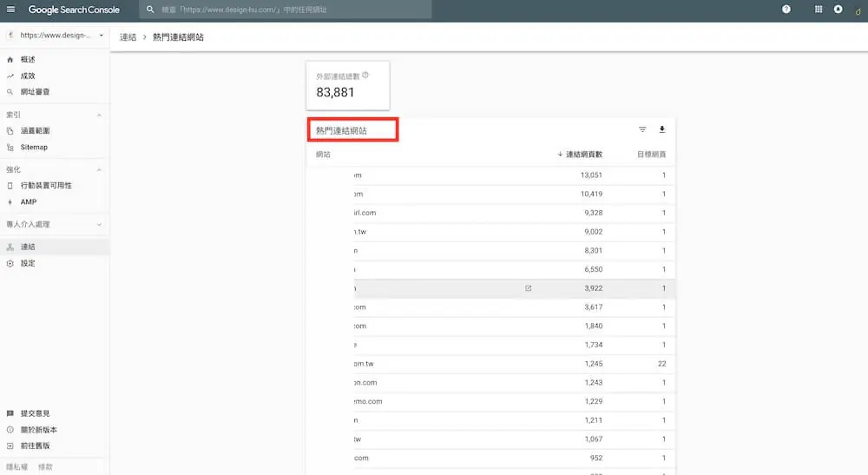Open the table filter icon
This screenshot has height=475, width=868.
[x=642, y=129]
